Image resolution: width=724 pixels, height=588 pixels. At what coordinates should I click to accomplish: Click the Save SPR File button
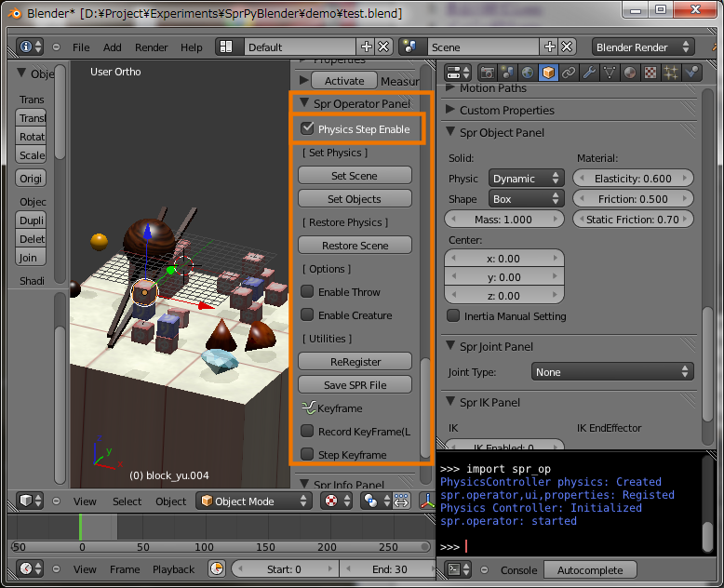click(355, 384)
